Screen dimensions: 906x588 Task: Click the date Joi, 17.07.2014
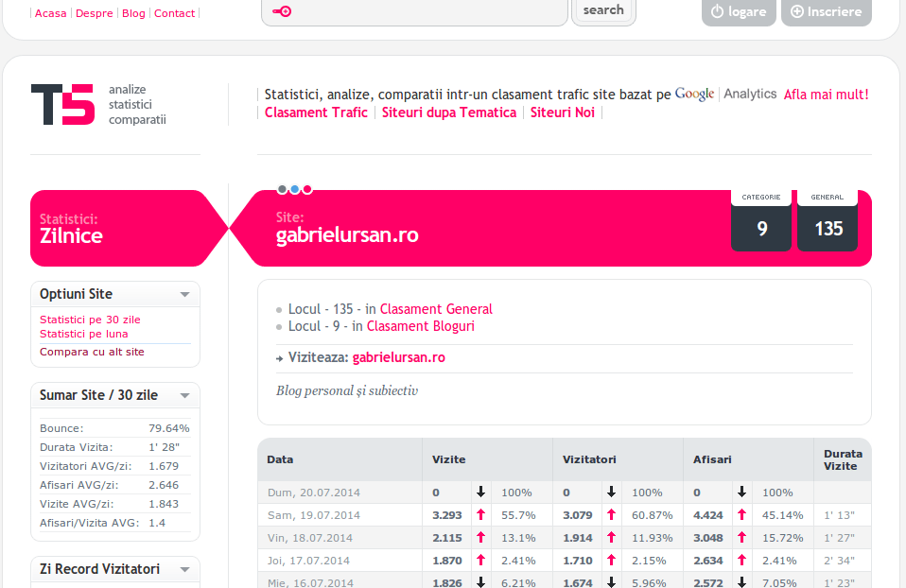point(308,561)
